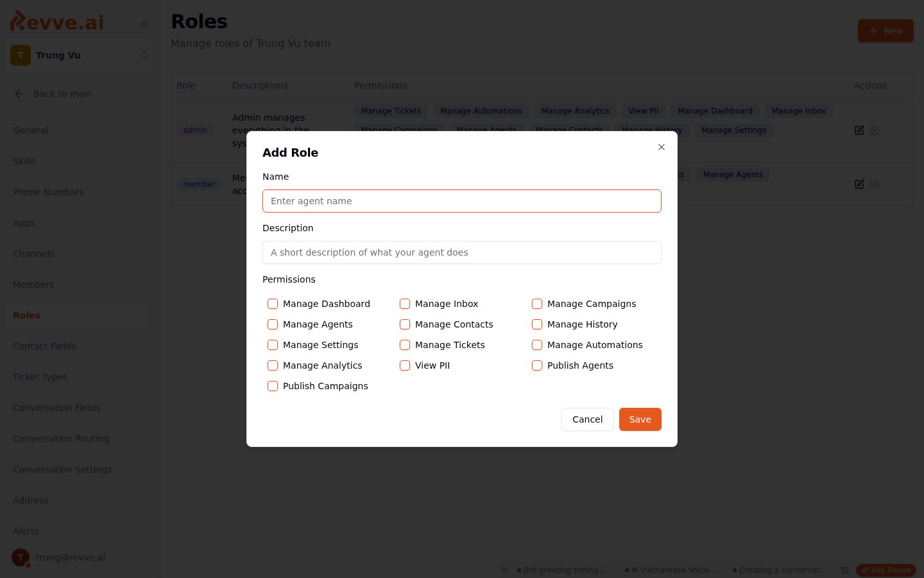
Task: Click the back arrow next to Back to main
Action: [x=19, y=94]
